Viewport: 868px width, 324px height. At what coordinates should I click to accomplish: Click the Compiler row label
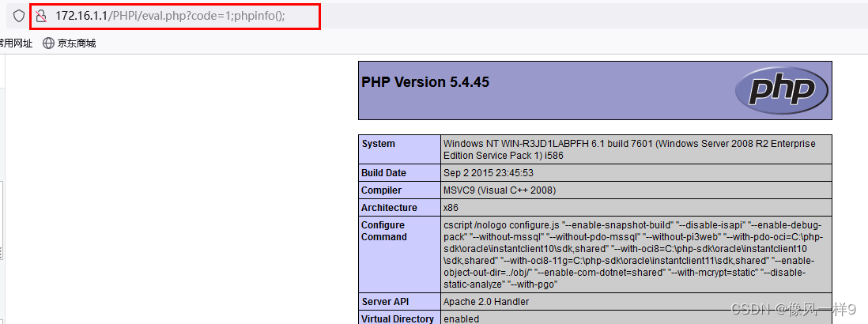pyautogui.click(x=382, y=190)
